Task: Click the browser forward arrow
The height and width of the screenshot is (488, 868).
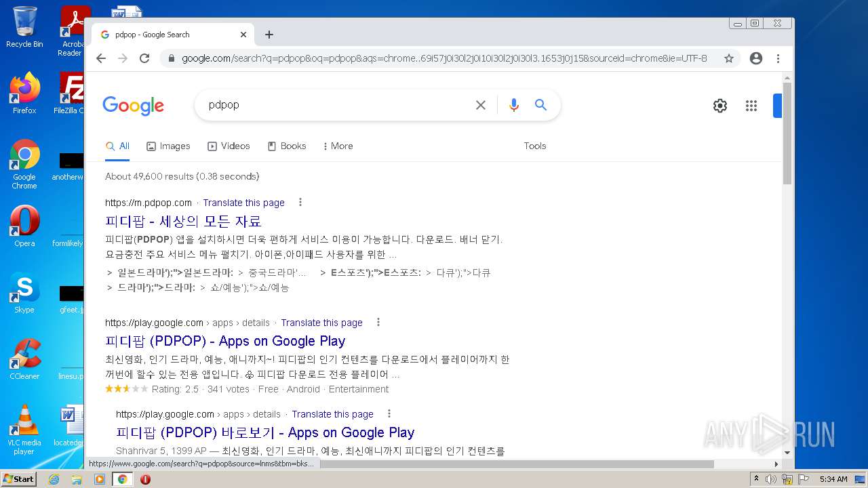Action: 123,58
